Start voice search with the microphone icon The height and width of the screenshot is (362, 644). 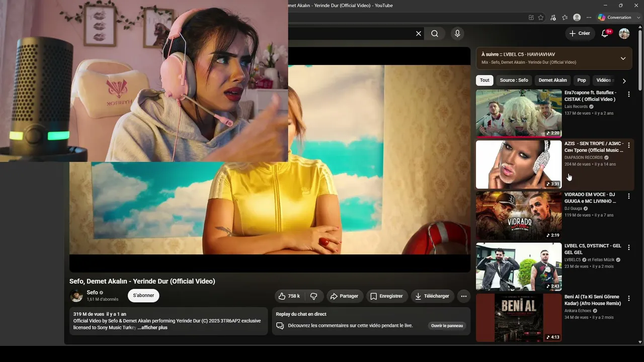pyautogui.click(x=457, y=34)
